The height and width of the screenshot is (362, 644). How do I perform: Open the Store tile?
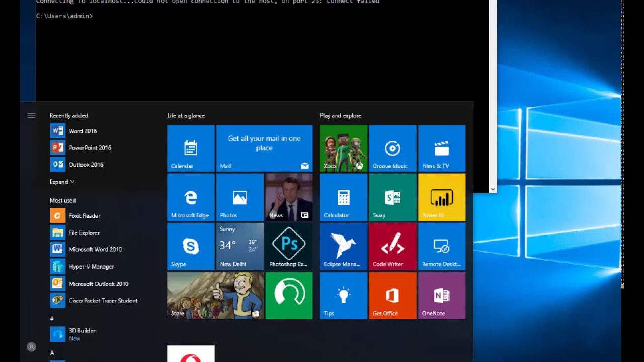(215, 296)
